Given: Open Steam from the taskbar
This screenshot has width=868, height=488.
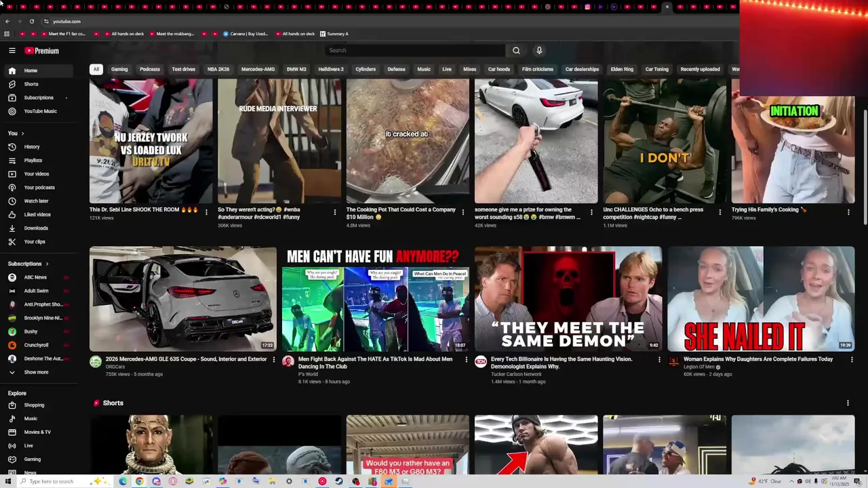Looking at the screenshot, I should [339, 481].
